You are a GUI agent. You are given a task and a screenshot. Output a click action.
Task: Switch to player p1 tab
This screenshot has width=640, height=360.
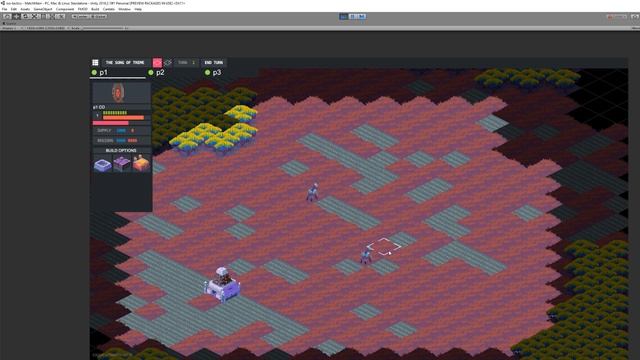[118, 73]
